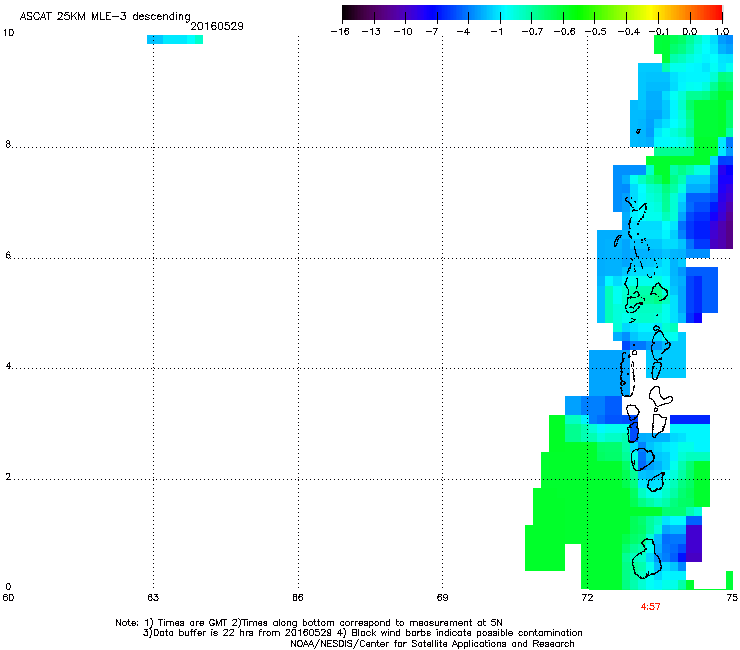Click longitude axis label 72
Screen dimensions: 740x650
pyautogui.click(x=587, y=598)
